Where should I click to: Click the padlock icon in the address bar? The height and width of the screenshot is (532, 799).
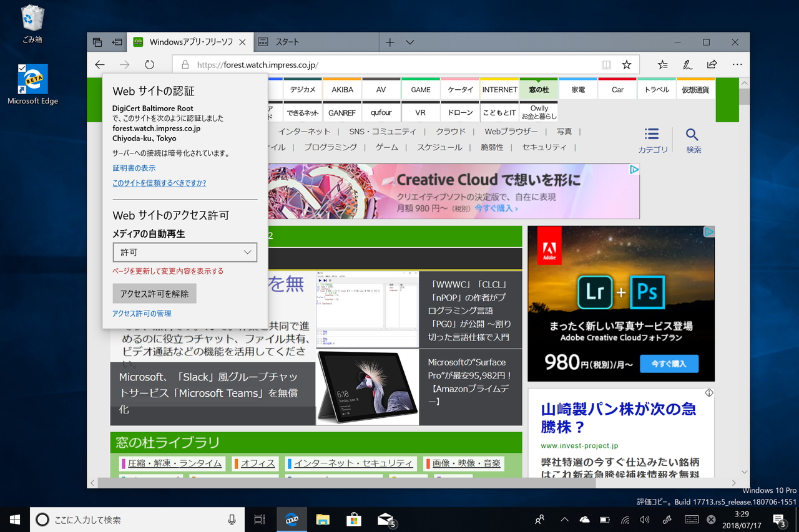184,64
